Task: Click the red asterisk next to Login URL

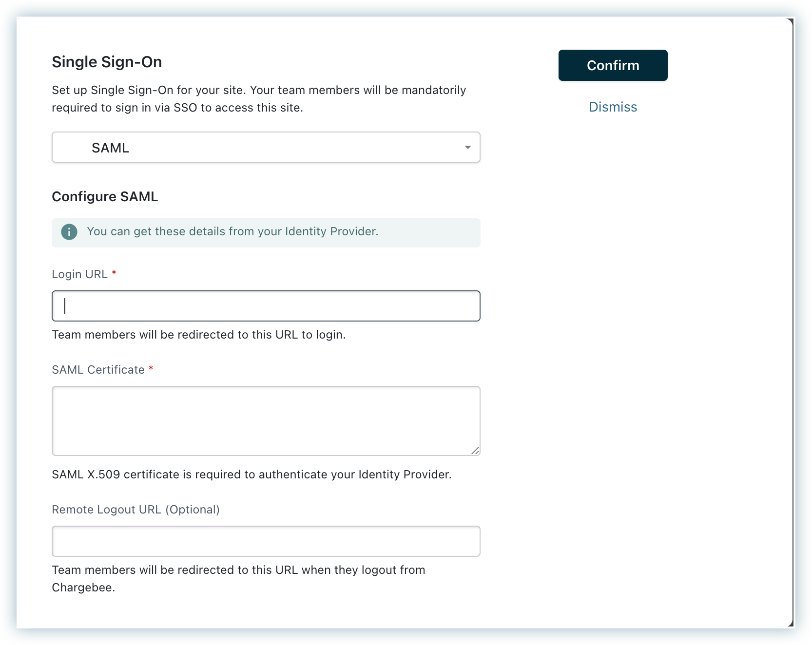Action: [x=114, y=273]
